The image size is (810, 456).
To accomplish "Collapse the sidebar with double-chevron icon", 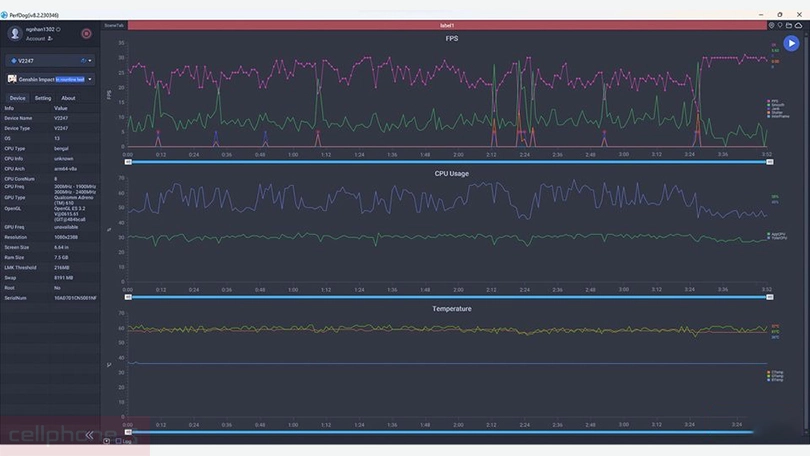I will [x=89, y=435].
